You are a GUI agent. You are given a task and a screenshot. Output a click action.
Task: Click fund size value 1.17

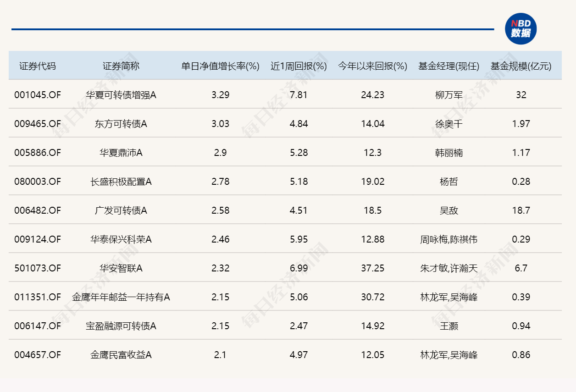(x=521, y=153)
